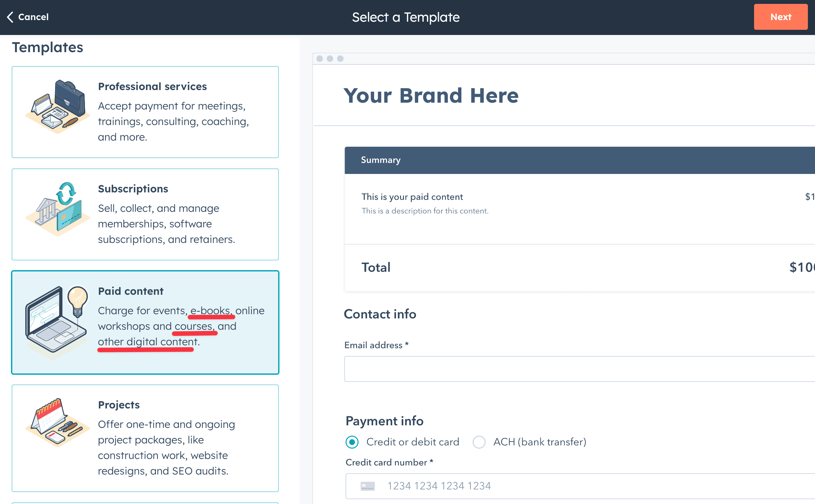Click the Paid content laptop illustration
Viewport: 815px width, 504px height.
tap(57, 322)
